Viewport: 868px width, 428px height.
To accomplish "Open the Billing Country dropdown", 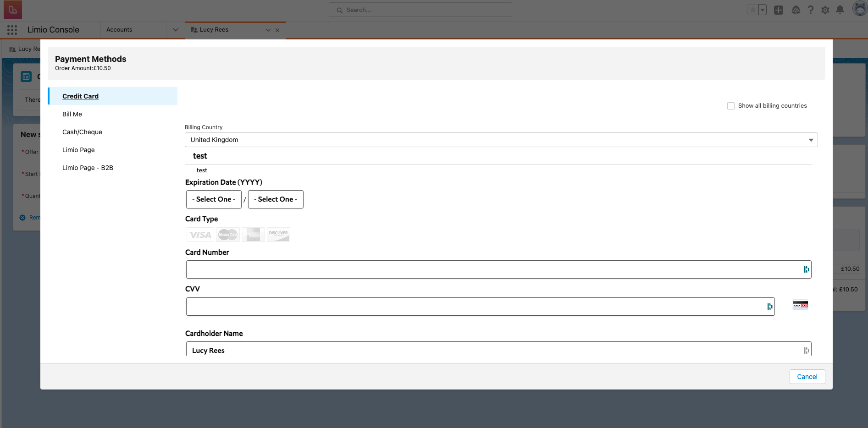I will click(501, 140).
